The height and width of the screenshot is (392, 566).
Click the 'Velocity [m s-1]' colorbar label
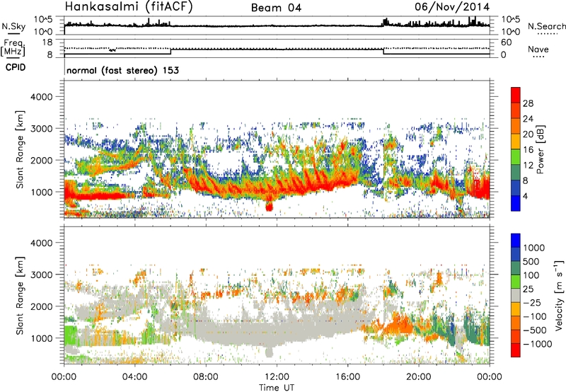point(559,294)
